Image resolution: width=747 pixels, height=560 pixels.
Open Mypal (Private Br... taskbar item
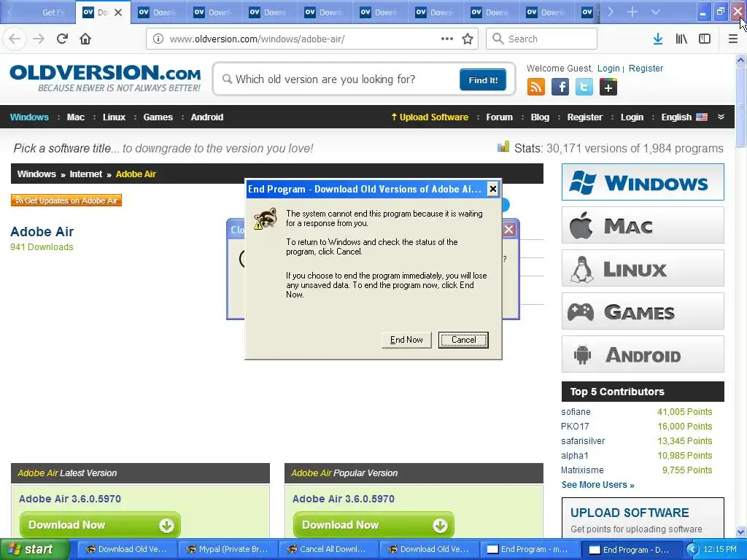(x=228, y=550)
